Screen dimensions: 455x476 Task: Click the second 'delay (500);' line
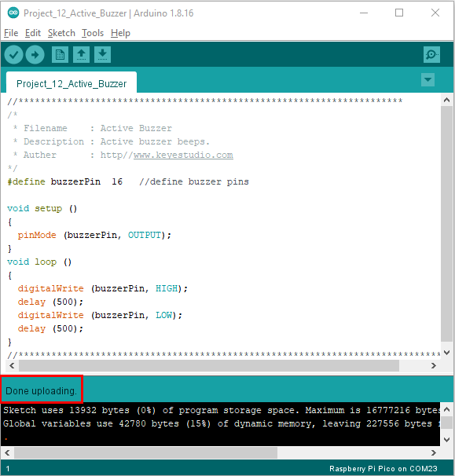(50, 328)
